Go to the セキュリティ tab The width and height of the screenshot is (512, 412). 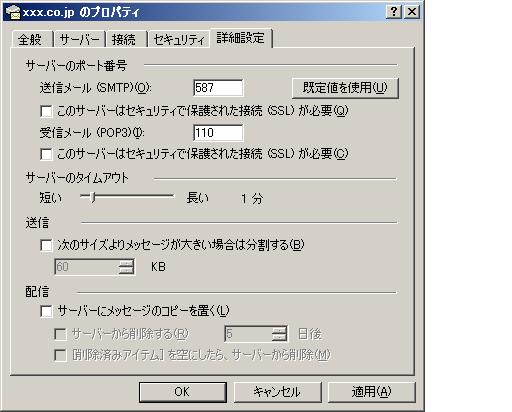[x=179, y=39]
